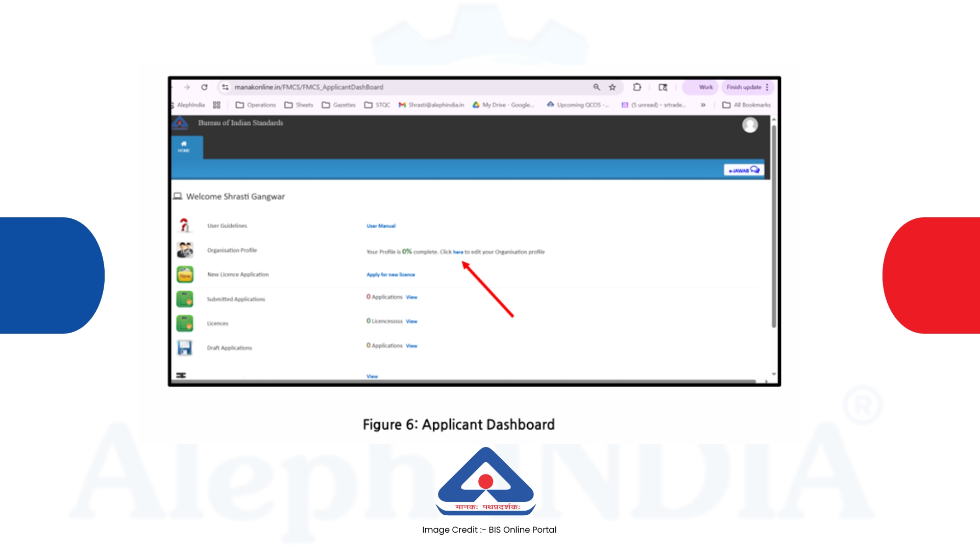Click the Welcome Shrasti Gangwar heading
This screenshot has height=551, width=980.
235,196
